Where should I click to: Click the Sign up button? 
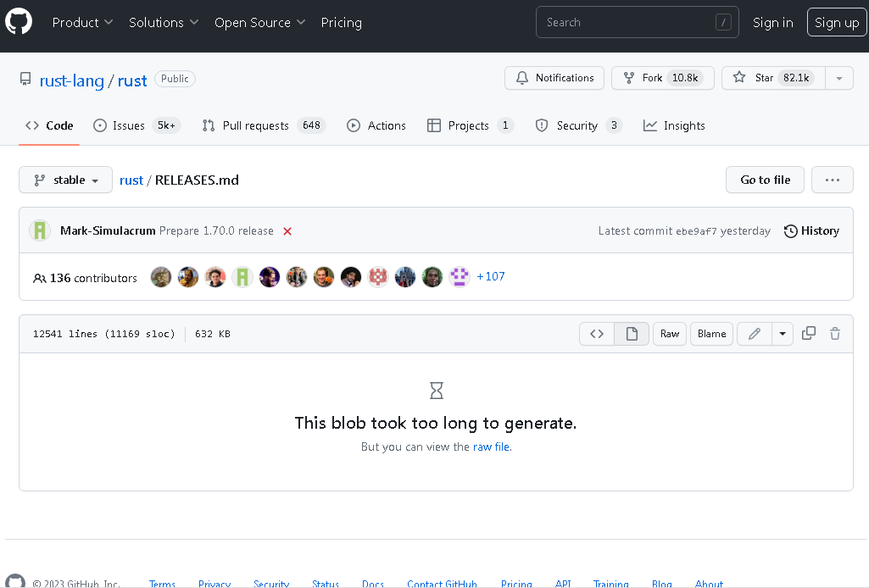click(x=836, y=23)
